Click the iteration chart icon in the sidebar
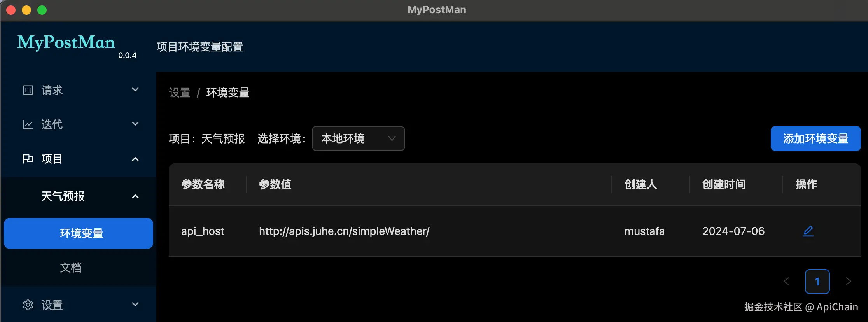The width and height of the screenshot is (868, 322). pos(28,124)
